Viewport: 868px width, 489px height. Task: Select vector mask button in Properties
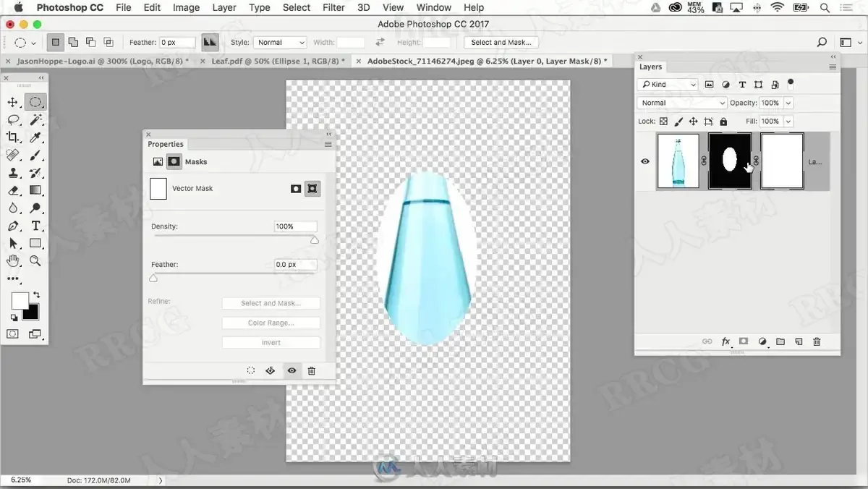[312, 188]
